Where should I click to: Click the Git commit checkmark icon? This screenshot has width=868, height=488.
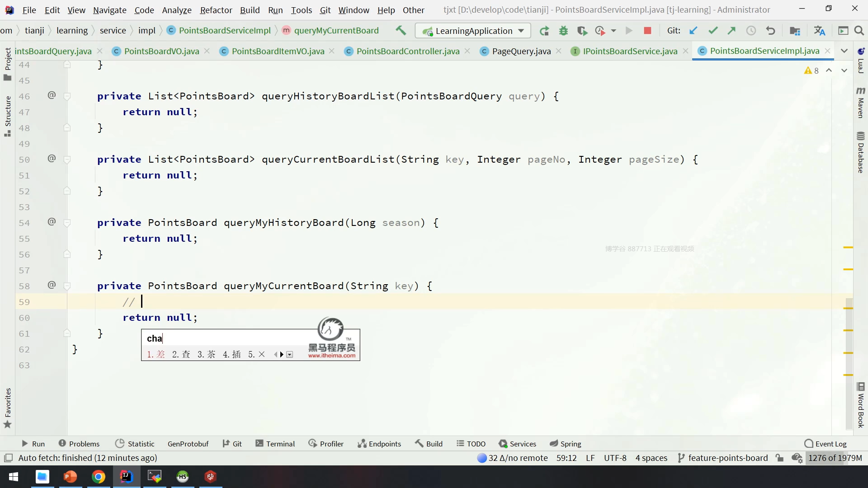point(713,31)
